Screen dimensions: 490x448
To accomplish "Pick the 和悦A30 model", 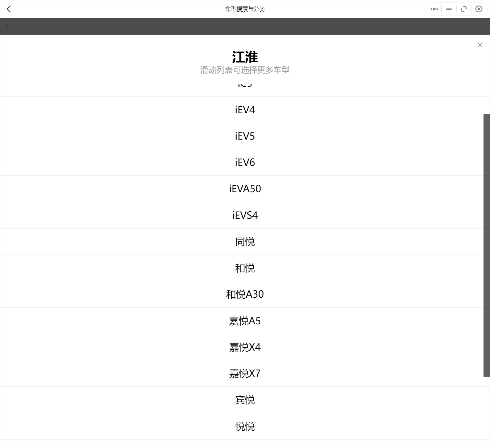I will click(x=245, y=294).
